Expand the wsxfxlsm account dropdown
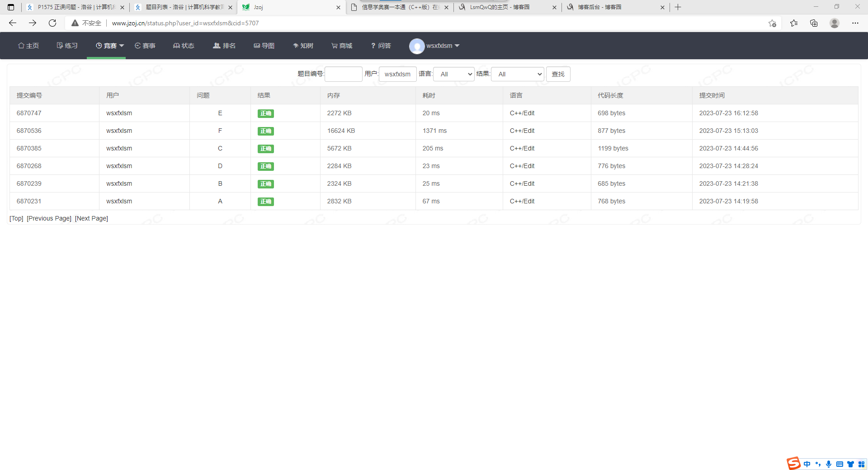 click(x=443, y=46)
